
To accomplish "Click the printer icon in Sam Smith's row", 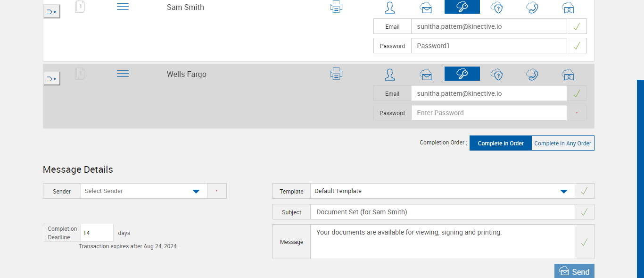I will [x=336, y=7].
